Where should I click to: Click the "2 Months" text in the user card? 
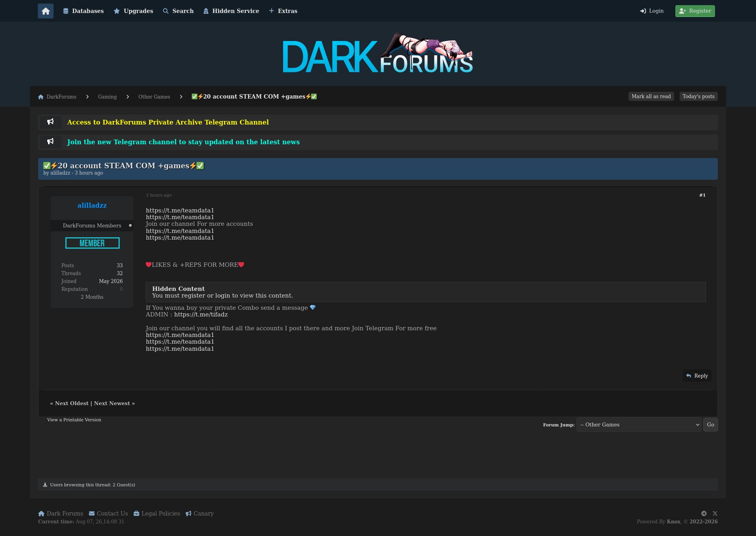pos(92,297)
